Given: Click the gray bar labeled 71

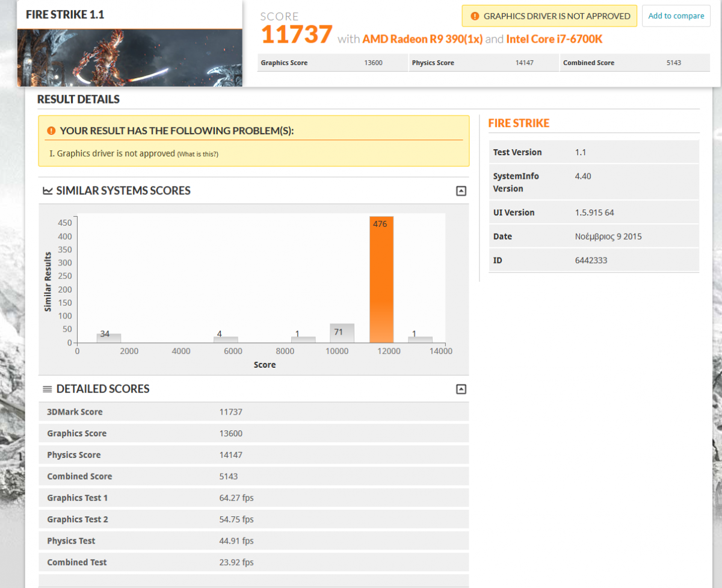Looking at the screenshot, I should [x=342, y=333].
